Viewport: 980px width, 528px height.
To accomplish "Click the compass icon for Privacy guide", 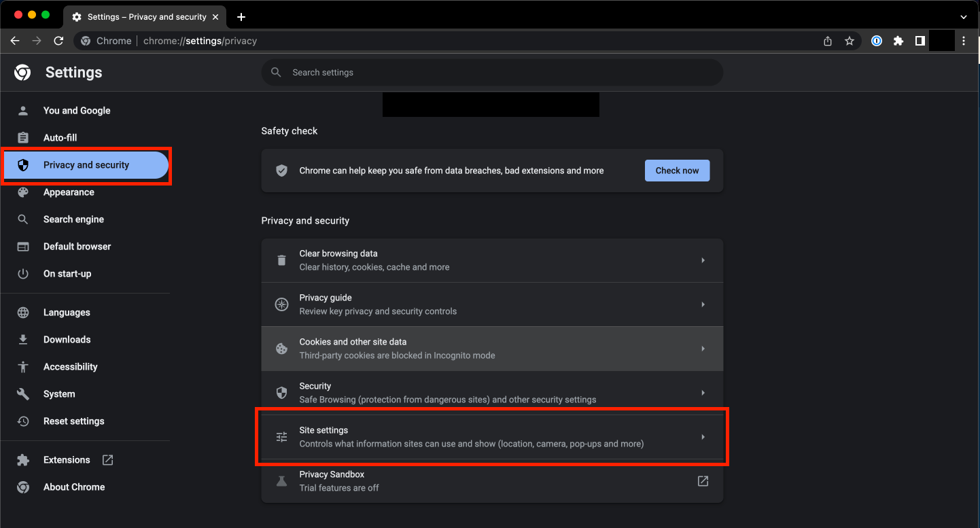I will [x=281, y=304].
